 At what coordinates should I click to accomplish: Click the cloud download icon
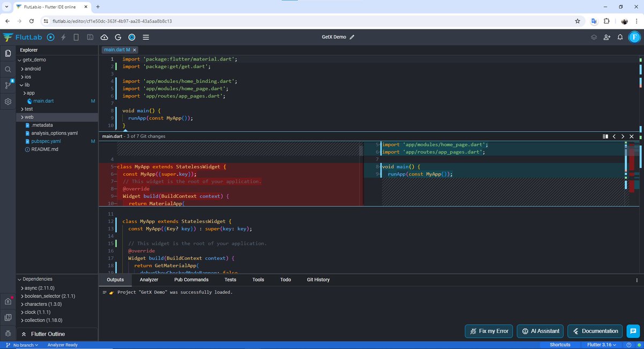pyautogui.click(x=104, y=37)
